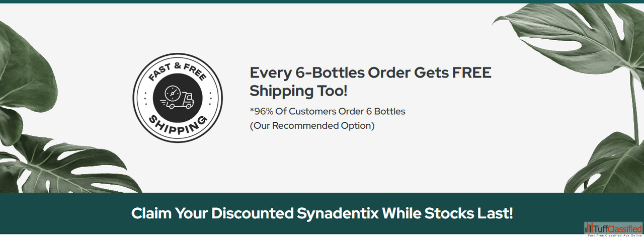Click the "Post Free Classified Ads Online" tagline
Image resolution: width=644 pixels, height=238 pixels.
pyautogui.click(x=613, y=235)
